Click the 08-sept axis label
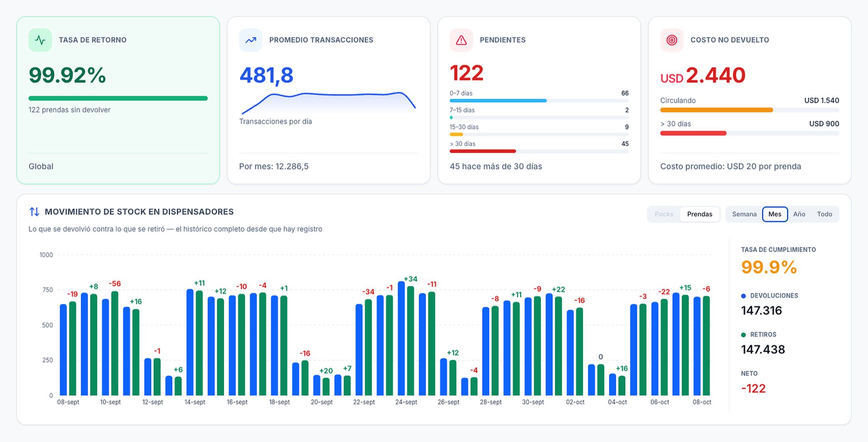Screen dimensions: 868x442 point(68,402)
